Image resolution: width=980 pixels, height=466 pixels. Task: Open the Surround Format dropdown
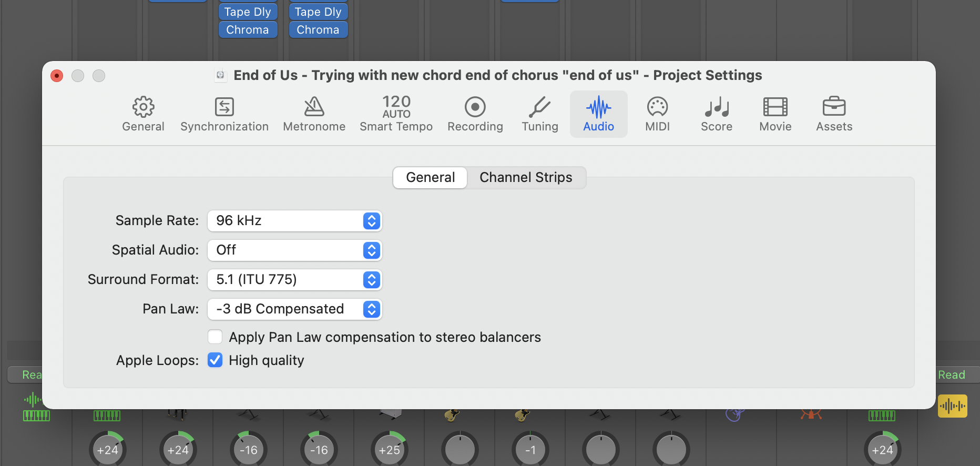(295, 280)
